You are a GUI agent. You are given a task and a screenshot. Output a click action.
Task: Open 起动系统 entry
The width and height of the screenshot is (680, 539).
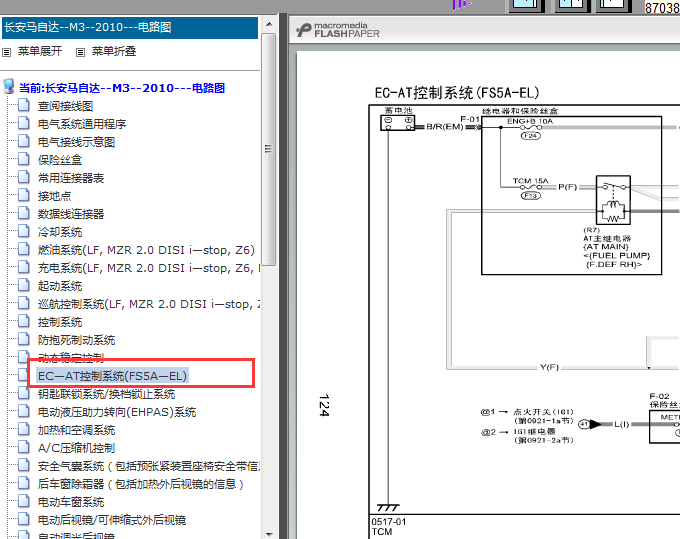tap(60, 286)
